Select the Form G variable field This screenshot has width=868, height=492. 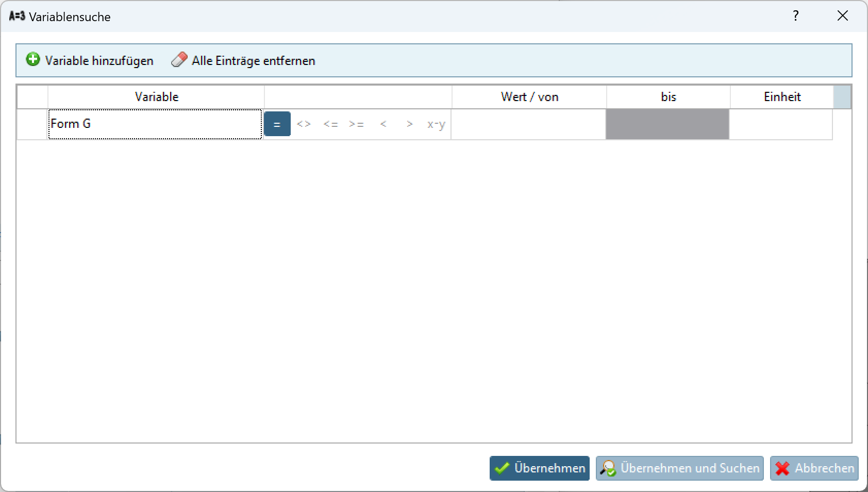tap(155, 124)
